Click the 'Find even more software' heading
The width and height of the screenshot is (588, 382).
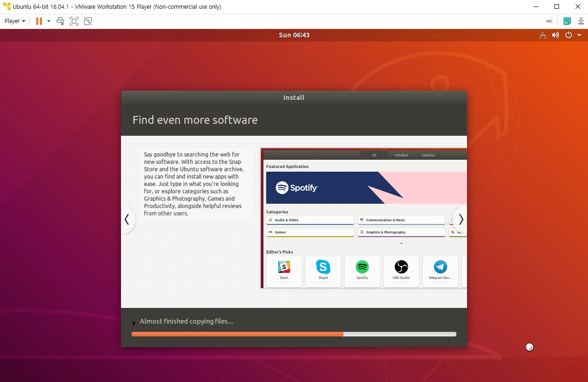coord(195,120)
